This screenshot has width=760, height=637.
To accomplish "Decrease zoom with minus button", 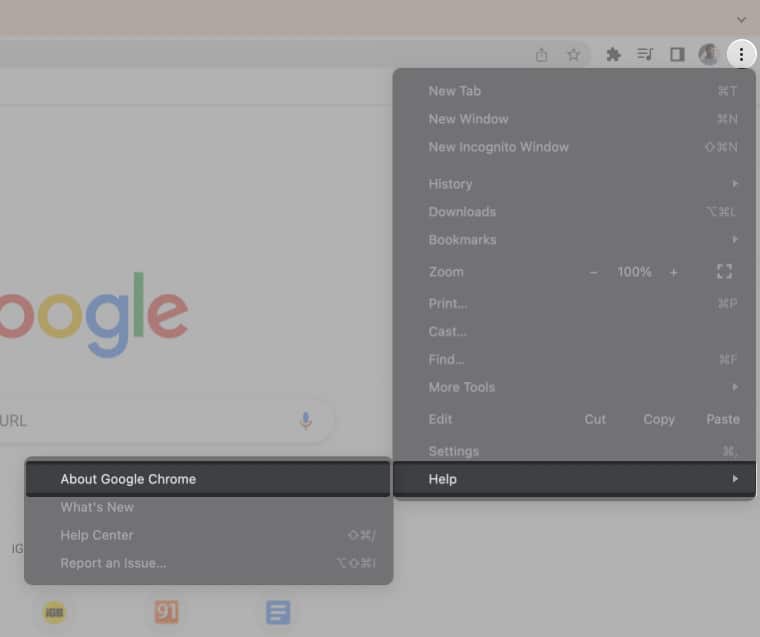I will (x=593, y=272).
